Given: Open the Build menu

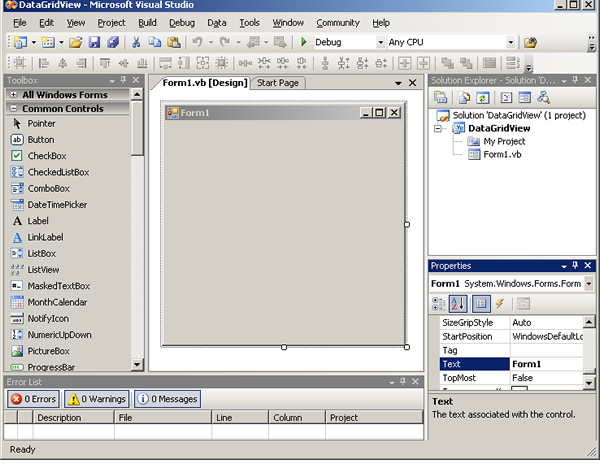Looking at the screenshot, I should [147, 23].
